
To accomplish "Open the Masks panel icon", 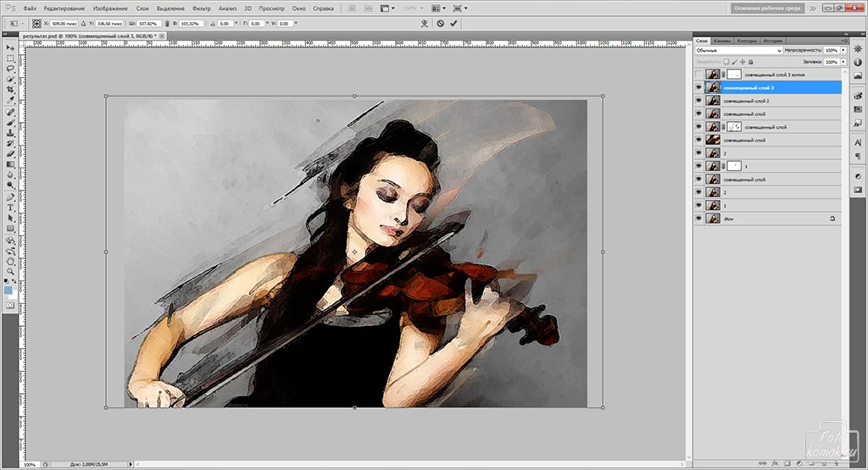I will click(x=858, y=190).
